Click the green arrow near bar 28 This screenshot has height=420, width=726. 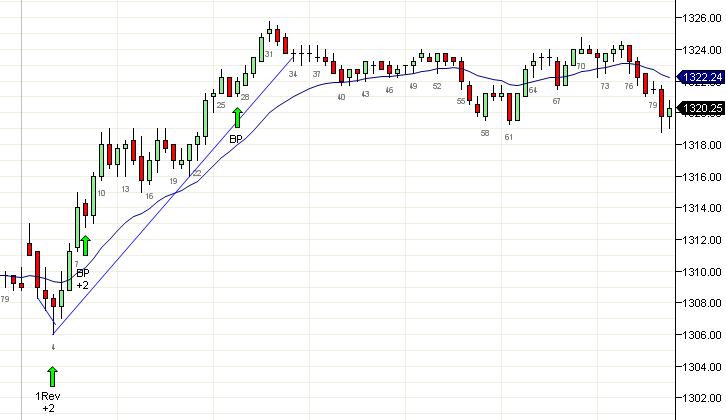tap(237, 118)
